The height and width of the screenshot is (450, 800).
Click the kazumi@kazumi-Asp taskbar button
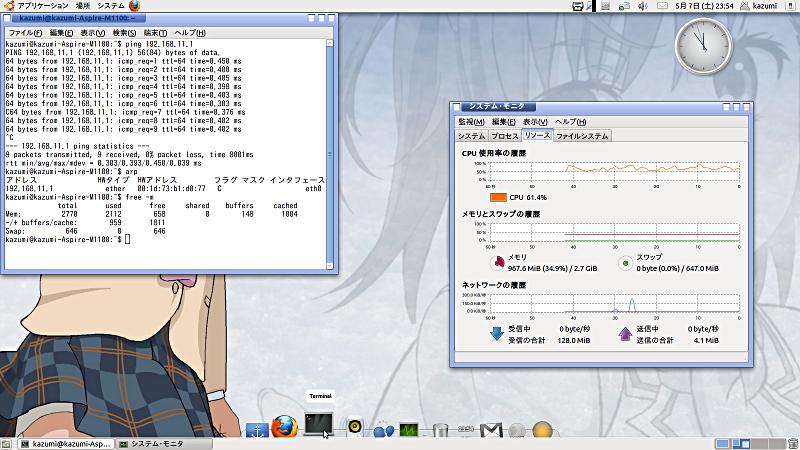tap(65, 444)
